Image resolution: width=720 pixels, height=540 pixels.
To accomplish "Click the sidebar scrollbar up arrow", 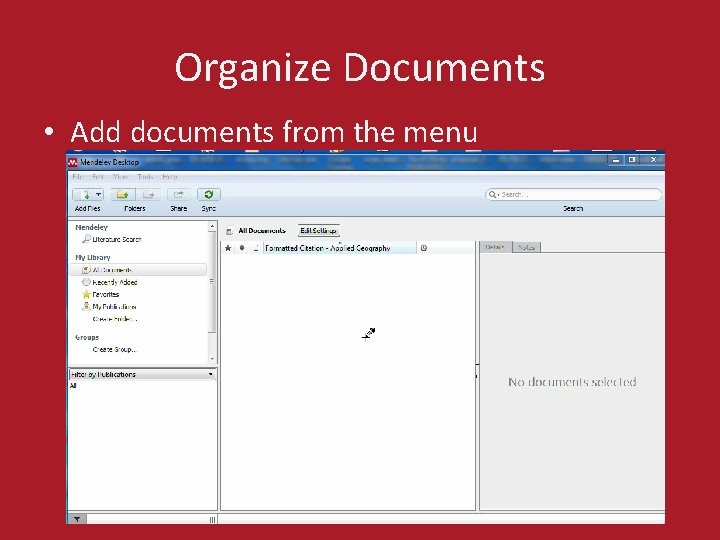I will [x=212, y=226].
